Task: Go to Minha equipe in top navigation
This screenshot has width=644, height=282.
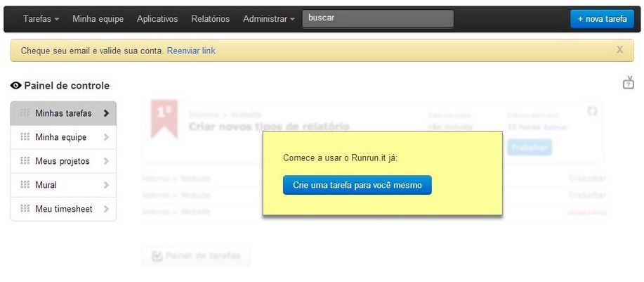Action: click(98, 19)
